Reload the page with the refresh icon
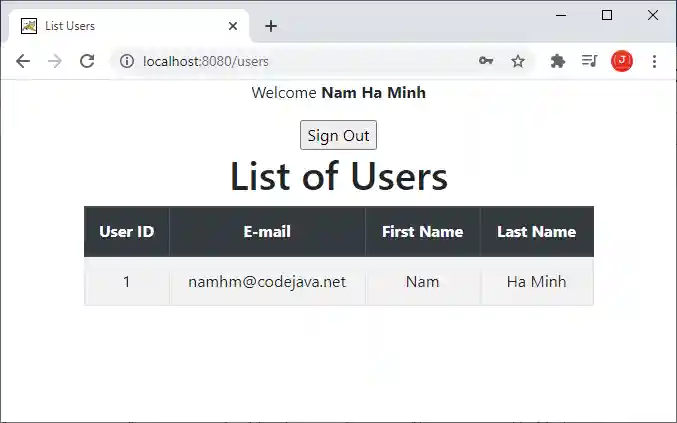The width and height of the screenshot is (677, 423). tap(87, 61)
